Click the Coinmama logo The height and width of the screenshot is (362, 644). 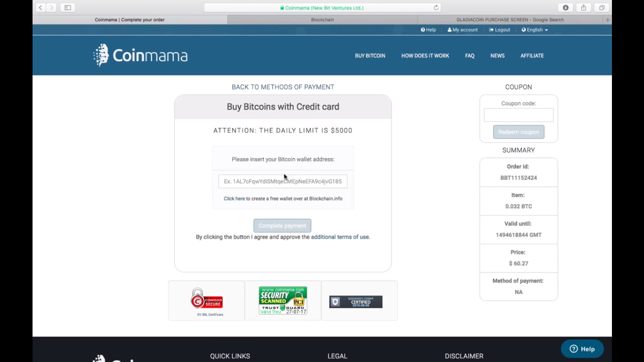[x=140, y=56]
